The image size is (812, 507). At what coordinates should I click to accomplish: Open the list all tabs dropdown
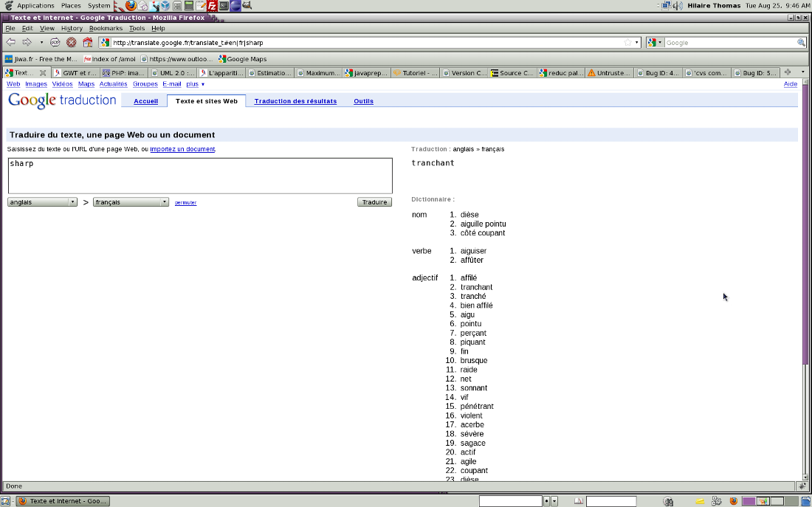803,72
